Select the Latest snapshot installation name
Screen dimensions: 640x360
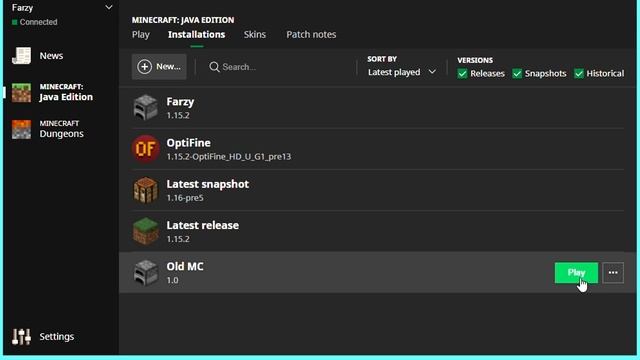(x=208, y=184)
